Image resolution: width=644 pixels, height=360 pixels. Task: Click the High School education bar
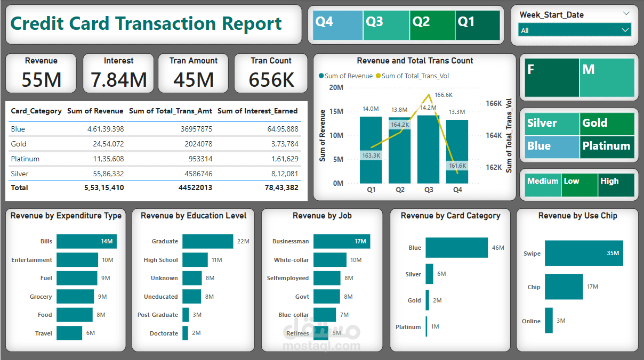coord(195,260)
